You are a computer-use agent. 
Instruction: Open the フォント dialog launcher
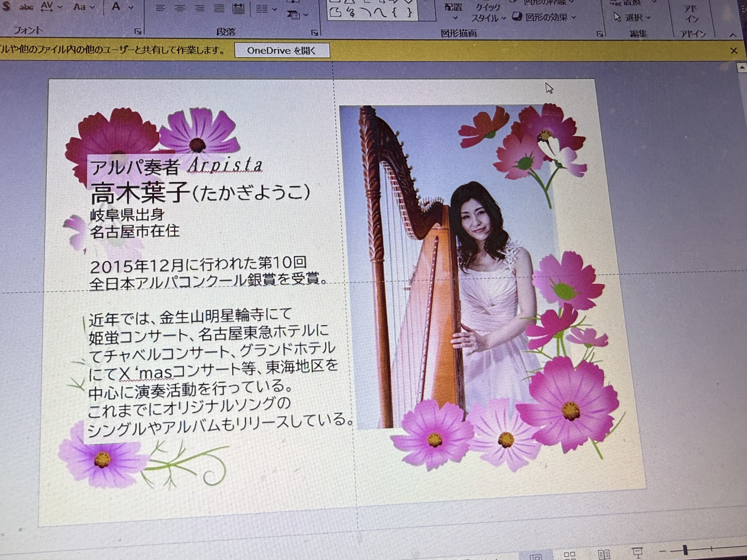click(138, 32)
